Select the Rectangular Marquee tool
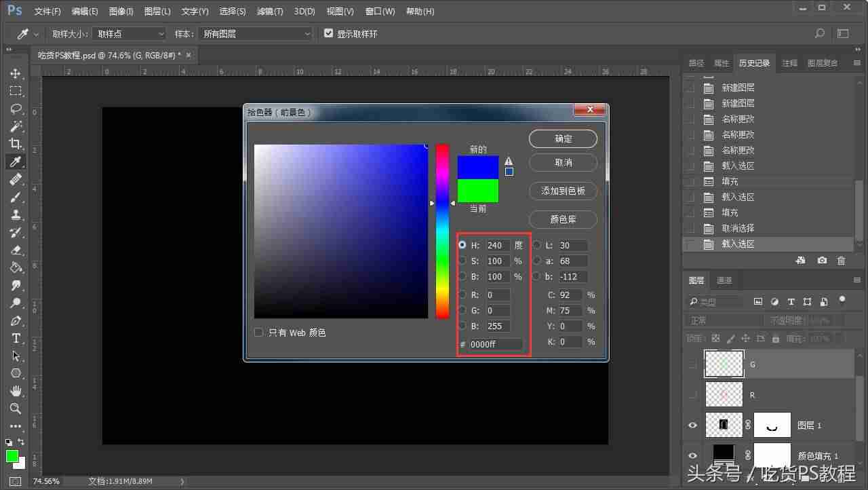 pos(16,91)
